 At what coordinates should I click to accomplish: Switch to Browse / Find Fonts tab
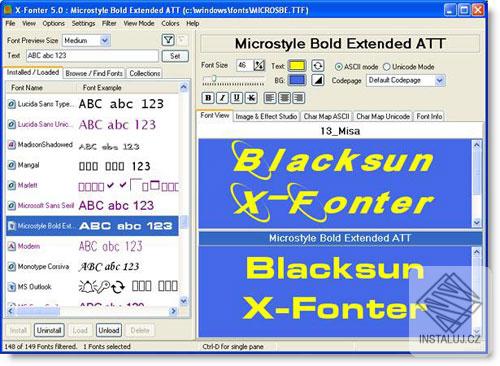click(94, 73)
